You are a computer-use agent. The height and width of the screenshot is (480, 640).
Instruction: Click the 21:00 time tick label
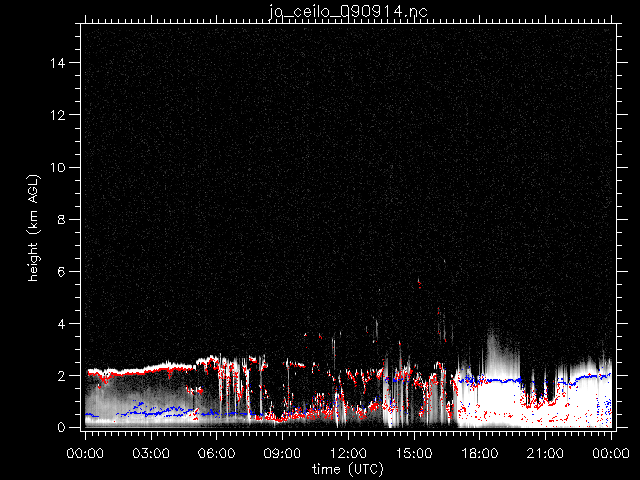pyautogui.click(x=546, y=453)
